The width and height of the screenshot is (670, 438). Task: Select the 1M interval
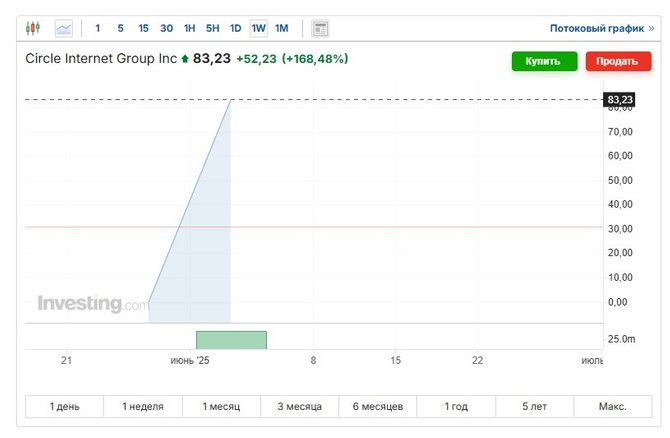(x=282, y=29)
